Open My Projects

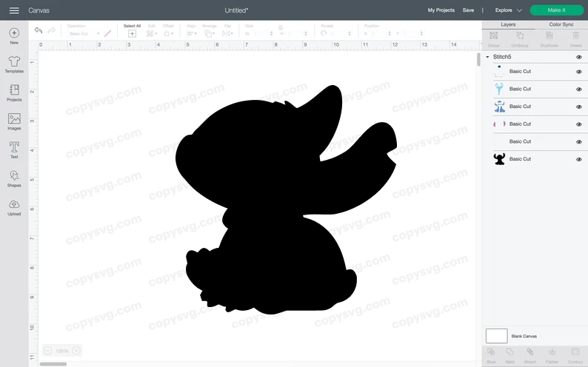(441, 10)
